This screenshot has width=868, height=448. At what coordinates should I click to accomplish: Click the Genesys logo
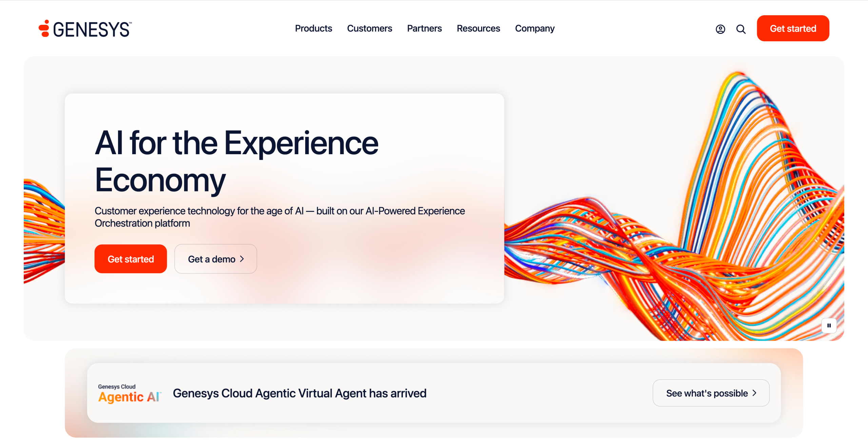[84, 29]
